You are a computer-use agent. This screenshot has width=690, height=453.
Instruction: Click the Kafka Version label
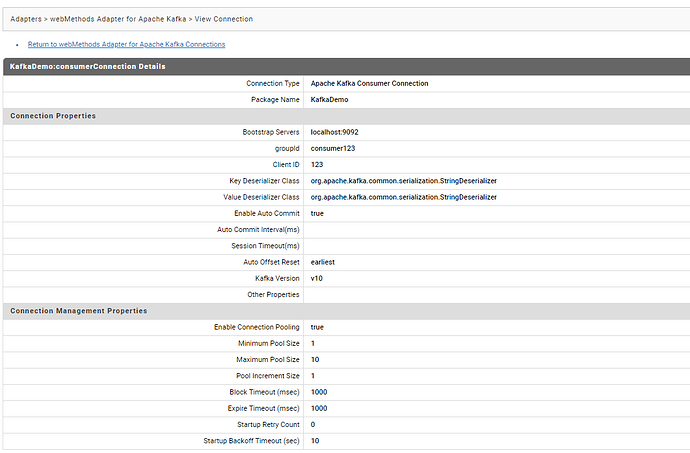277,279
